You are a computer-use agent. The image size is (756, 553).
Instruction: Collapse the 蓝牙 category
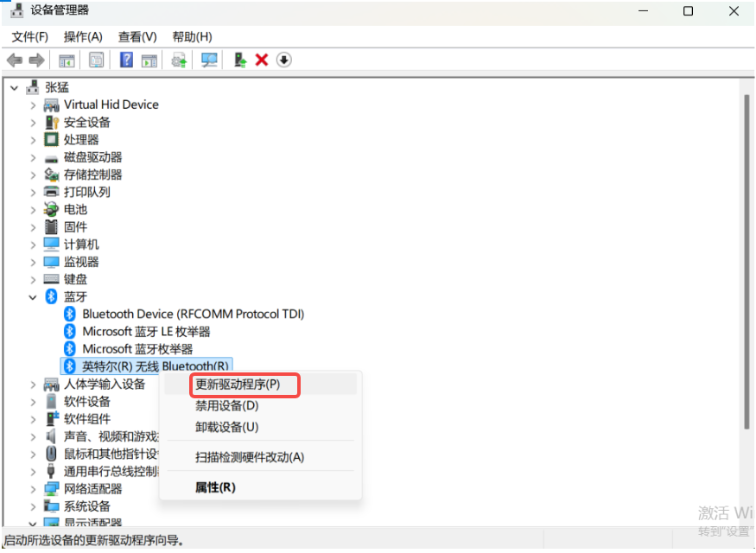point(33,296)
